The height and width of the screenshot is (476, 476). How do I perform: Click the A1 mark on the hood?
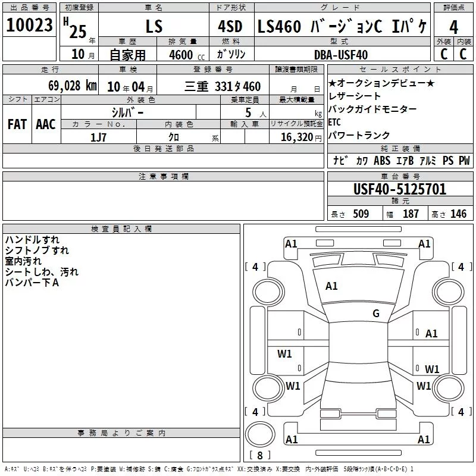[331, 286]
